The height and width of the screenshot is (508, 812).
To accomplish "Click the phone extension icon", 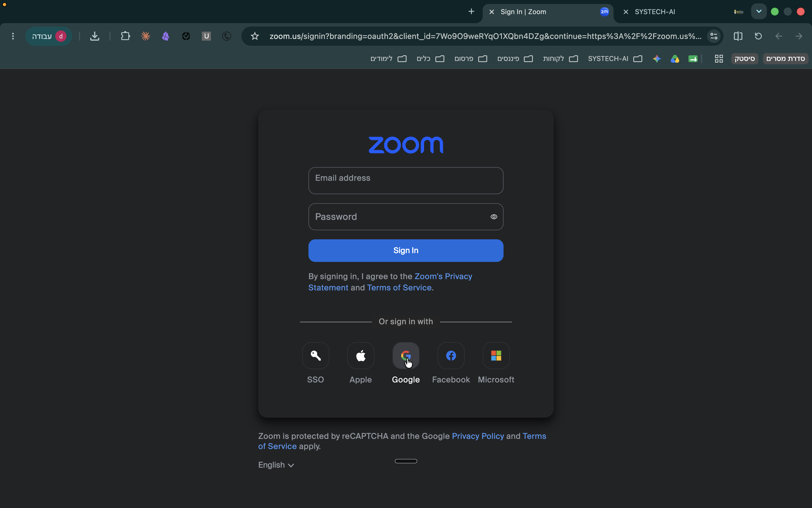I will [x=226, y=36].
